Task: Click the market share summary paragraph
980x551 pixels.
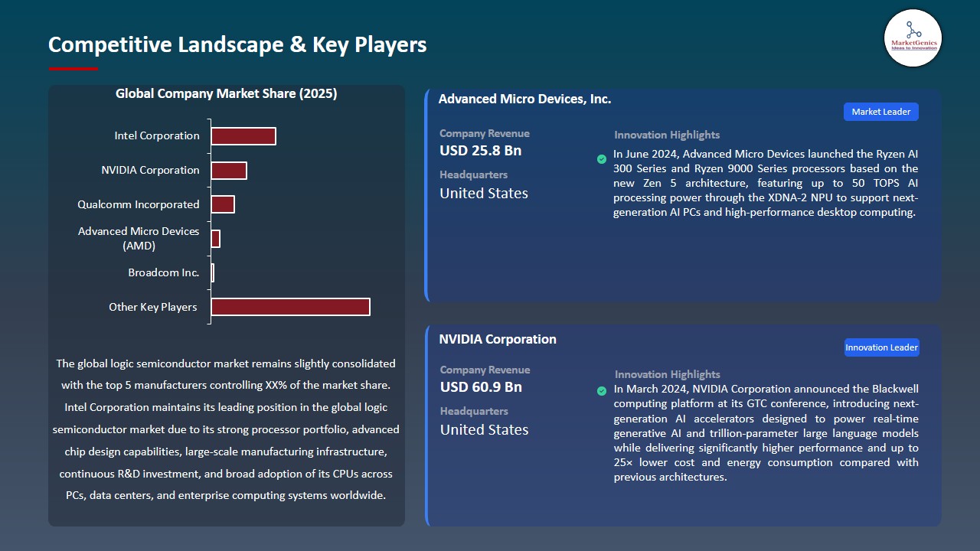Action: coord(227,429)
